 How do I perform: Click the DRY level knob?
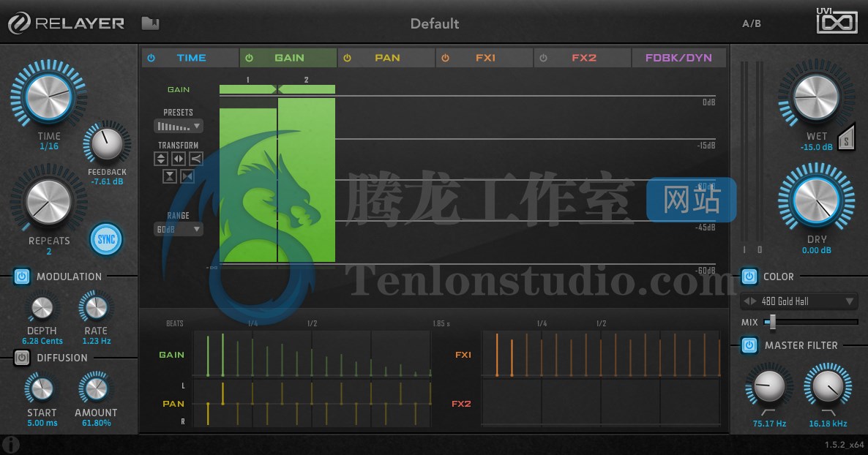[x=816, y=199]
